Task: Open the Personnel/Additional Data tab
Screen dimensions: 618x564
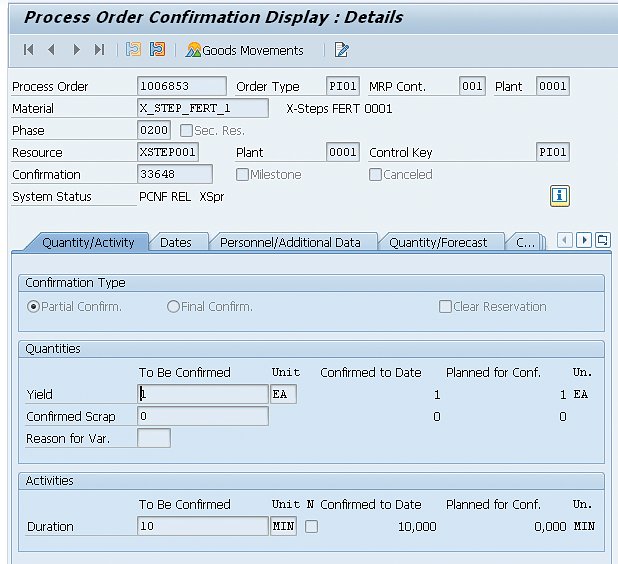Action: 290,242
